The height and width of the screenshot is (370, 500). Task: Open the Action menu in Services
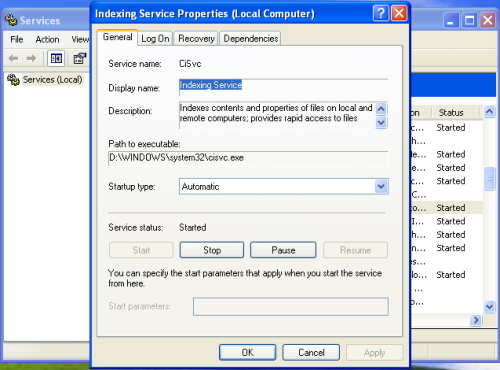point(47,39)
